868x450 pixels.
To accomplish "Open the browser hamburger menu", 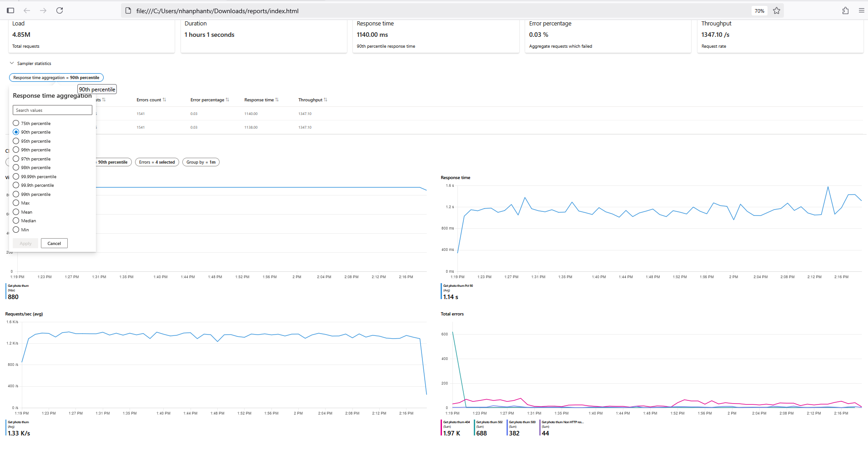I will click(x=861, y=10).
